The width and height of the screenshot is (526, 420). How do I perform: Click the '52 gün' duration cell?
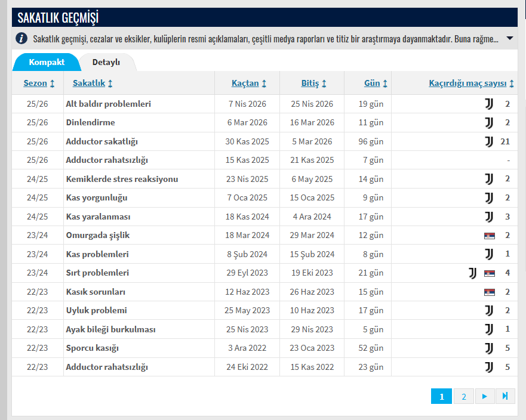coord(371,348)
